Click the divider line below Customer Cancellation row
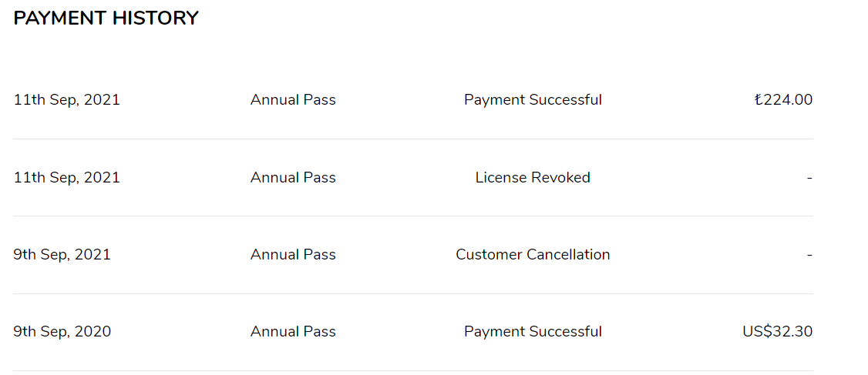868x375 pixels. [413, 293]
